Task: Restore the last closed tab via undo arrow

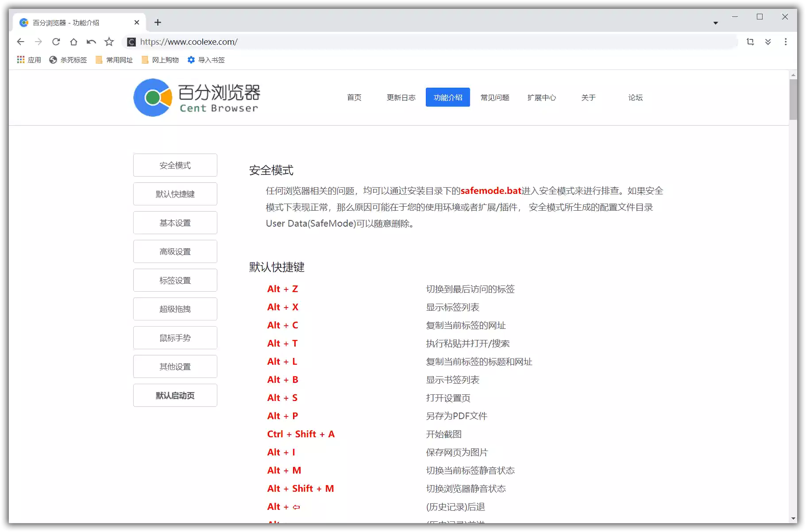Action: point(91,42)
